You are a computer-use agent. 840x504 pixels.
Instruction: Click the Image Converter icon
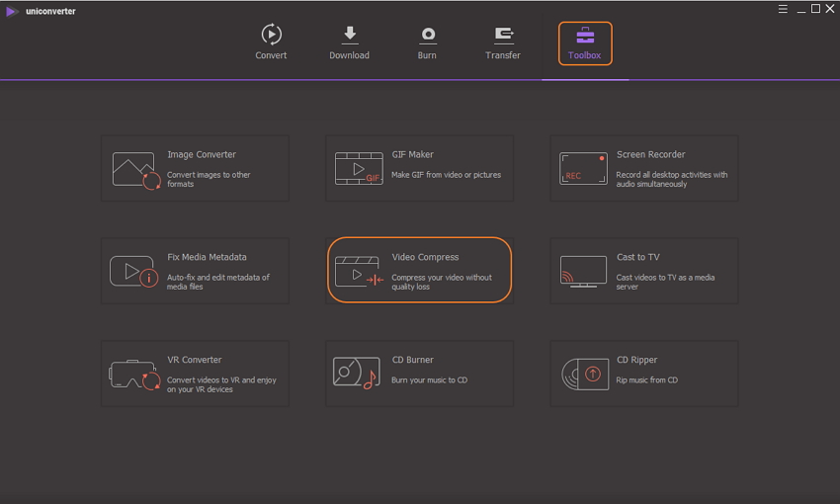pyautogui.click(x=135, y=170)
